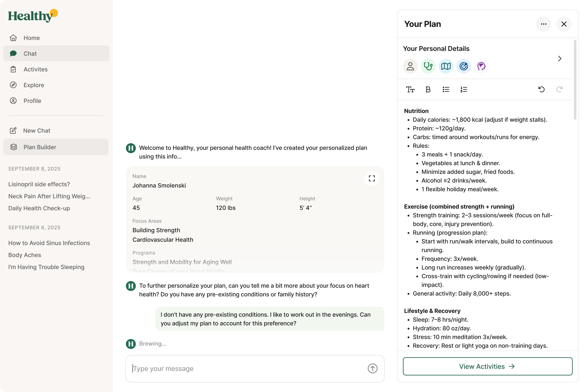Click the map icon in personal details
This screenshot has width=588, height=392.
click(x=446, y=66)
